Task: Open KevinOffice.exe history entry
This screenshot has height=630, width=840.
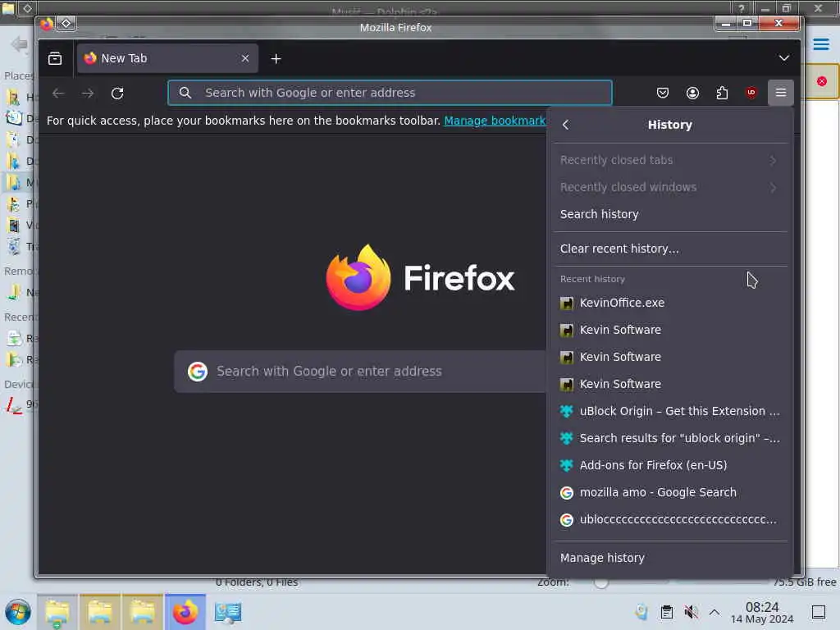Action: 669,303
